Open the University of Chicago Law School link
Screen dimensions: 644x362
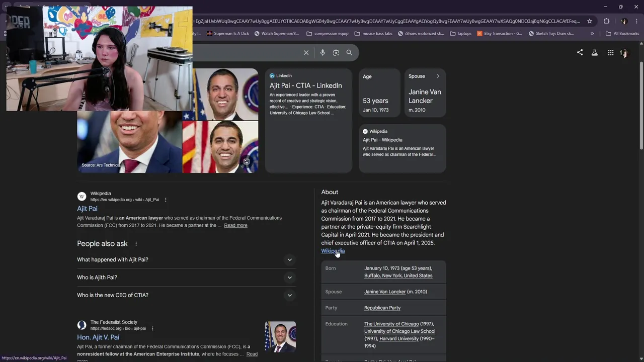click(x=399, y=331)
